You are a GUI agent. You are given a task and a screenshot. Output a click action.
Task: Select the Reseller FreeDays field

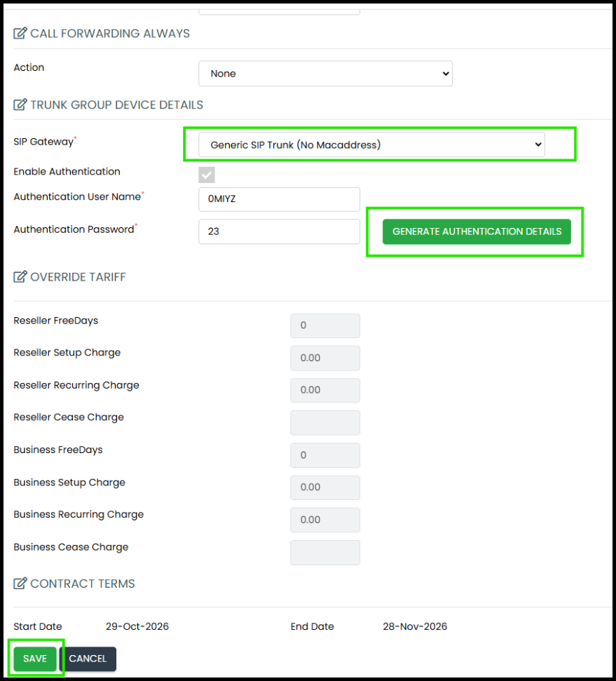tap(325, 325)
